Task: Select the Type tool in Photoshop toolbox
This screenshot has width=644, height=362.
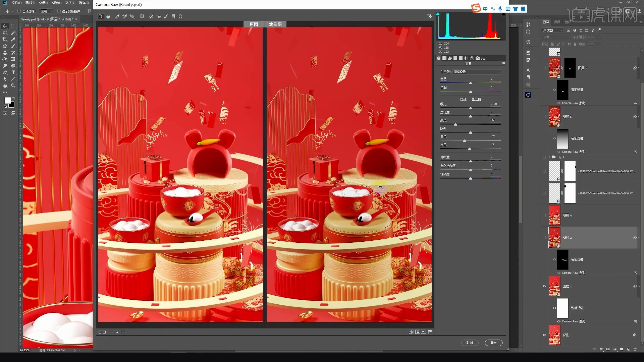Action: (x=13, y=72)
